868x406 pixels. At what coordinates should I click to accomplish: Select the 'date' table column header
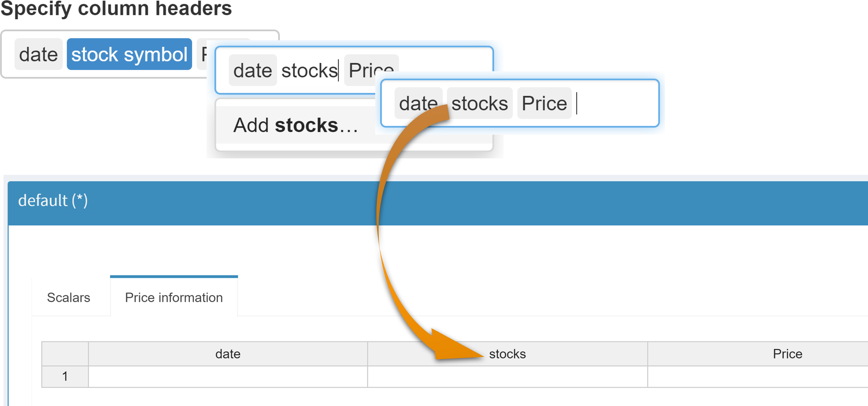coord(228,354)
